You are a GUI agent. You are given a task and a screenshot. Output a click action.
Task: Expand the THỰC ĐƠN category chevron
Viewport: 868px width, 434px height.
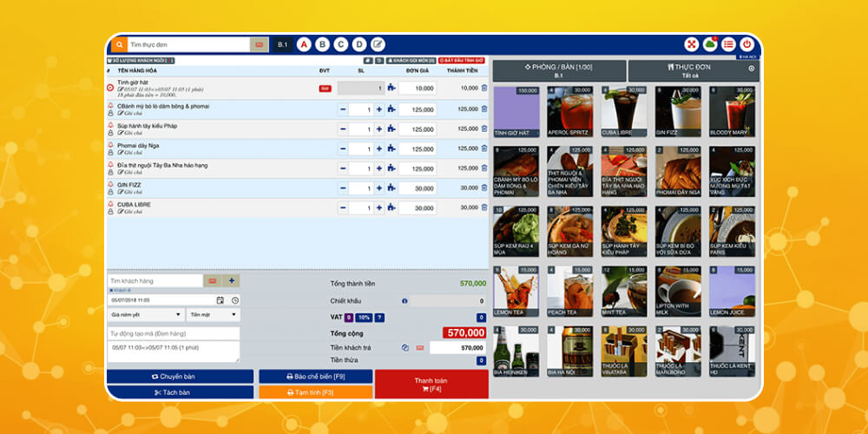[751, 68]
